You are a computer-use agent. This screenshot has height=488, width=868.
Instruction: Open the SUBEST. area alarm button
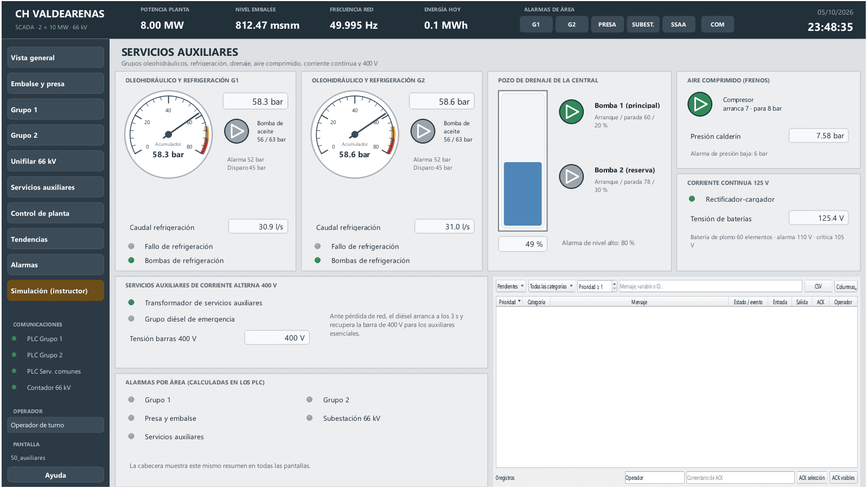(643, 24)
